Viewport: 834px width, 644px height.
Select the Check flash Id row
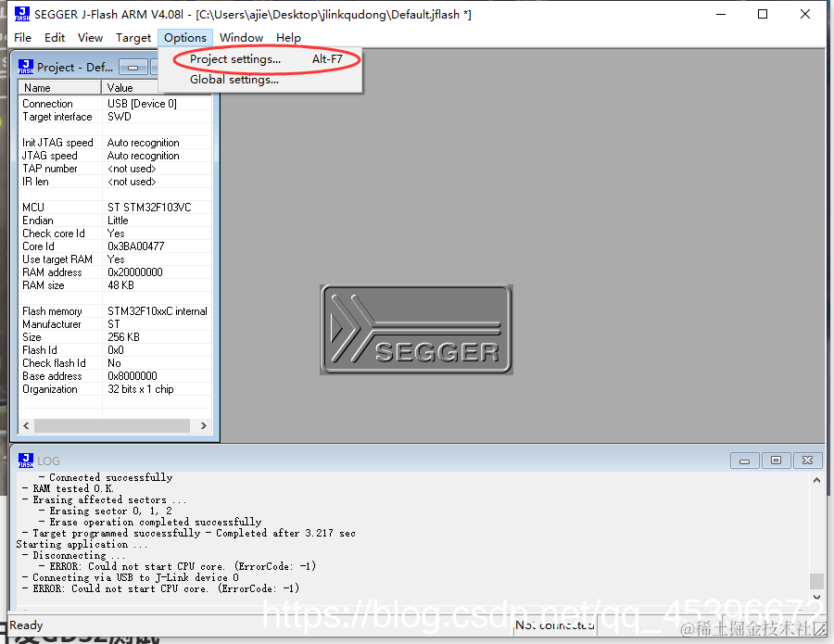(115, 363)
